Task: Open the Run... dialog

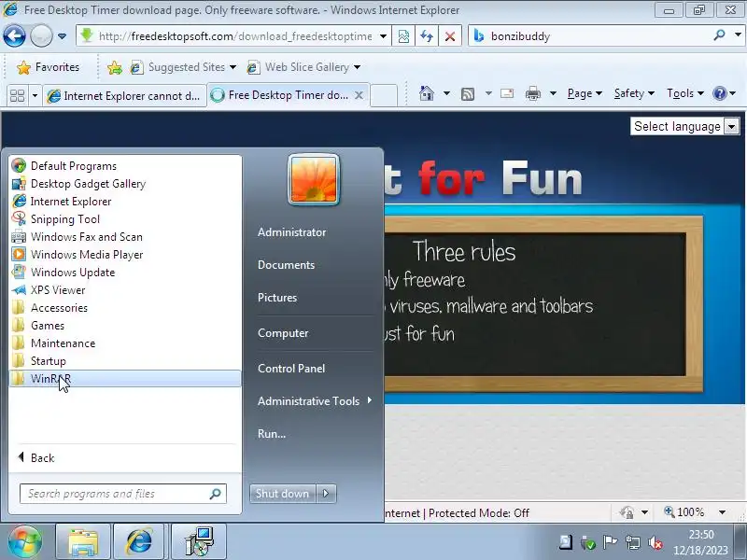Action: [x=272, y=434]
